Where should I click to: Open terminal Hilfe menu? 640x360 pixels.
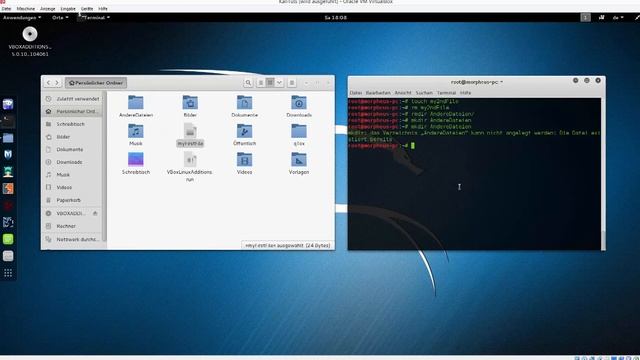465,93
